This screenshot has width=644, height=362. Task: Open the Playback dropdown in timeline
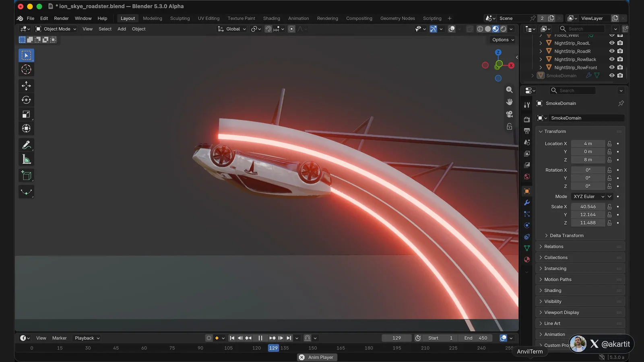[x=87, y=338]
